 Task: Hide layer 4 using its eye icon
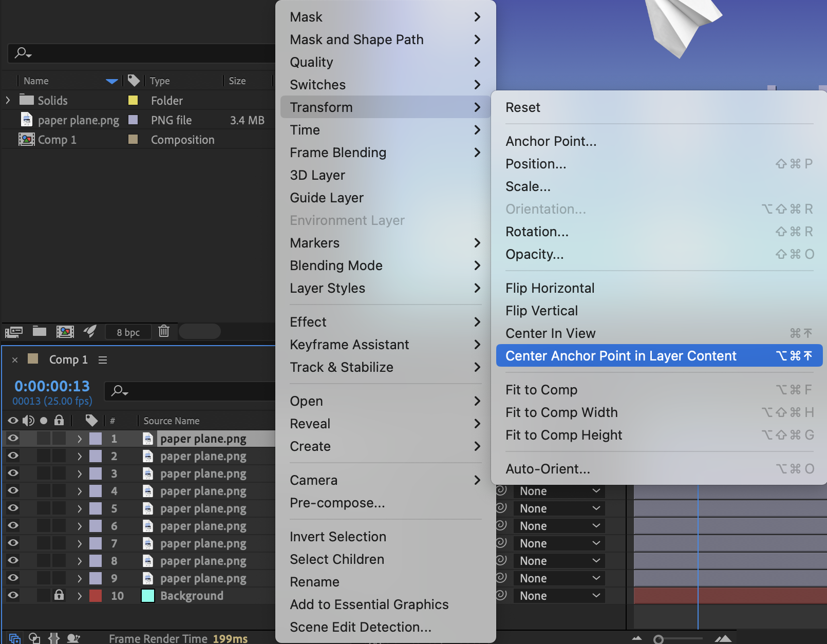click(x=13, y=490)
